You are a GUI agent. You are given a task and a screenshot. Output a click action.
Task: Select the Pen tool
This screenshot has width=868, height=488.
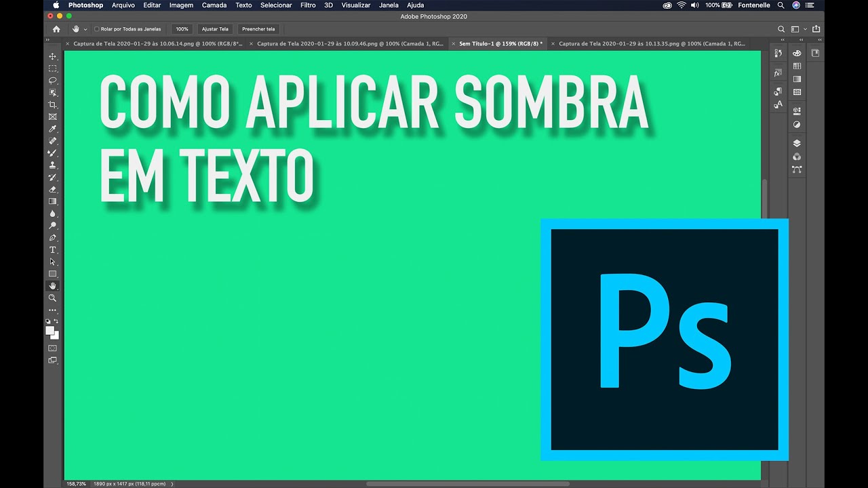point(52,238)
